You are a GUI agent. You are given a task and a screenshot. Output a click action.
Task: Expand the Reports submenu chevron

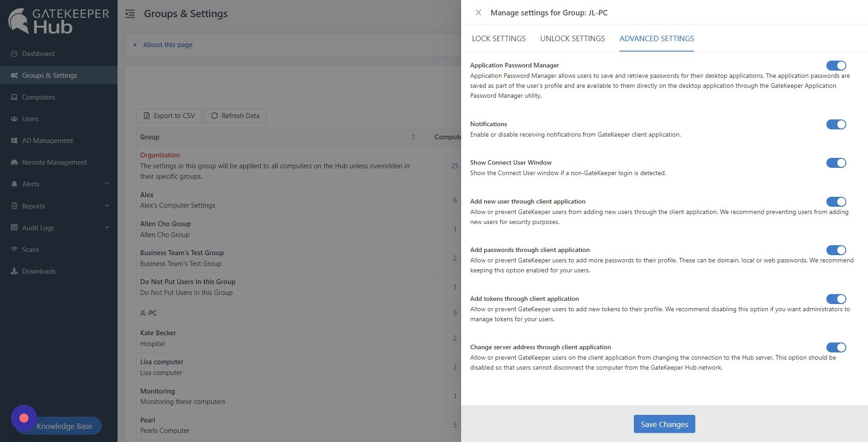coord(107,205)
